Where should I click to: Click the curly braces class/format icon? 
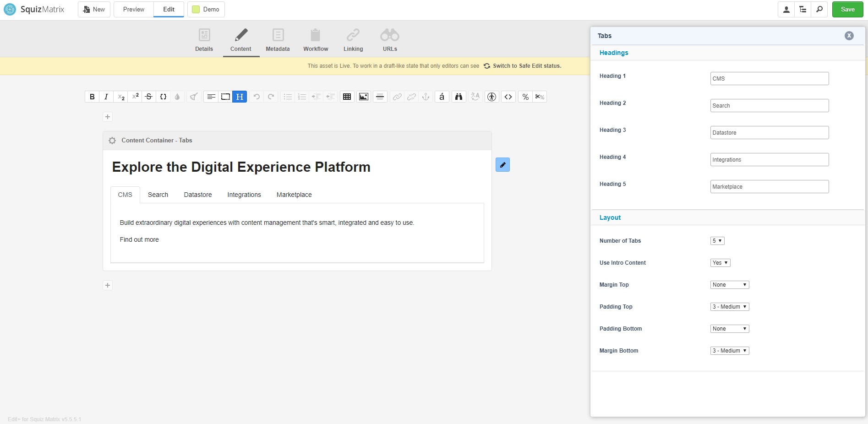[163, 97]
